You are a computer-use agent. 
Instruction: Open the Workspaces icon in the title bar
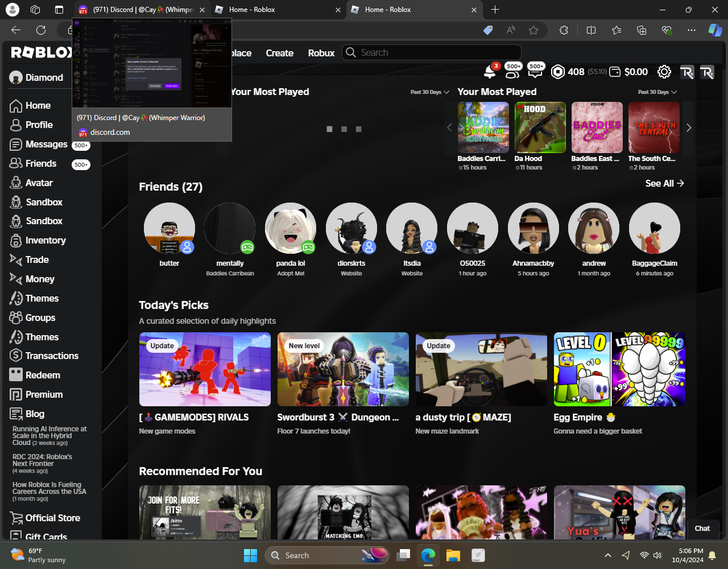[35, 10]
